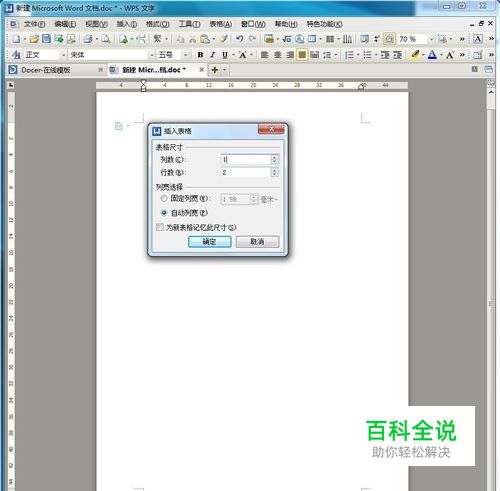The image size is (500, 491).
Task: Click the Print icon in the toolbar
Action: click(88, 39)
